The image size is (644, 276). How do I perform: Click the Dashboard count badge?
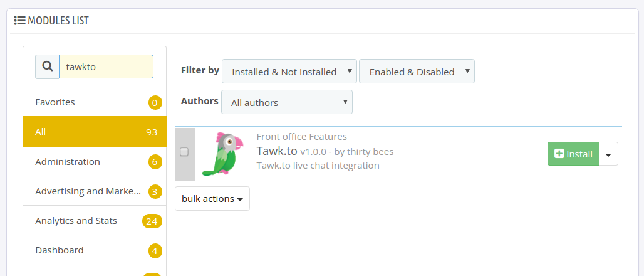point(155,251)
